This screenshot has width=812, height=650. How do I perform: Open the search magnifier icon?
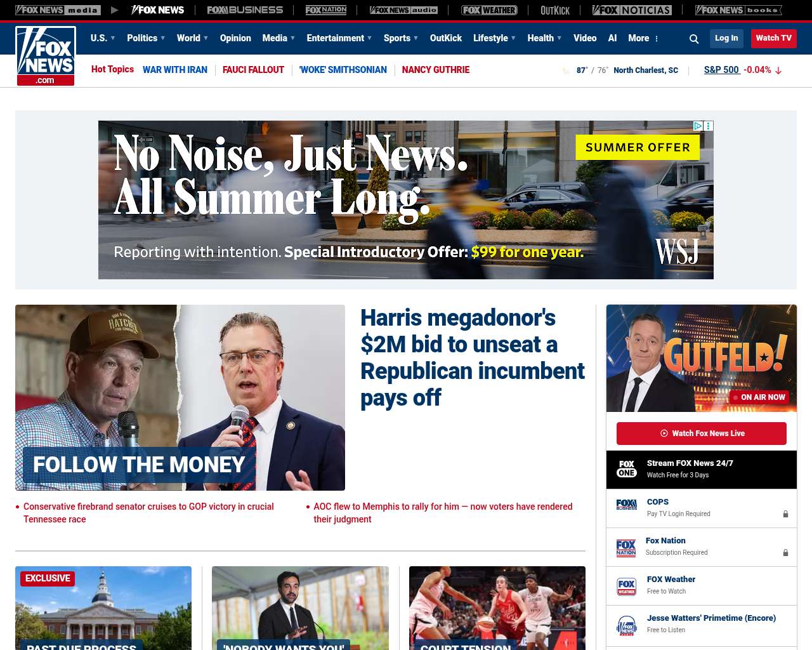(694, 39)
